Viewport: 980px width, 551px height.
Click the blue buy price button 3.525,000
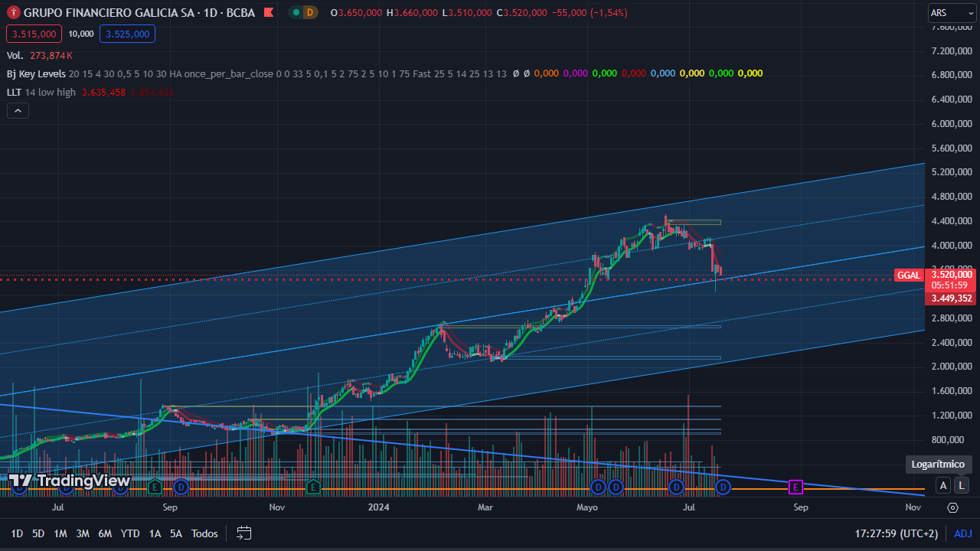(127, 34)
